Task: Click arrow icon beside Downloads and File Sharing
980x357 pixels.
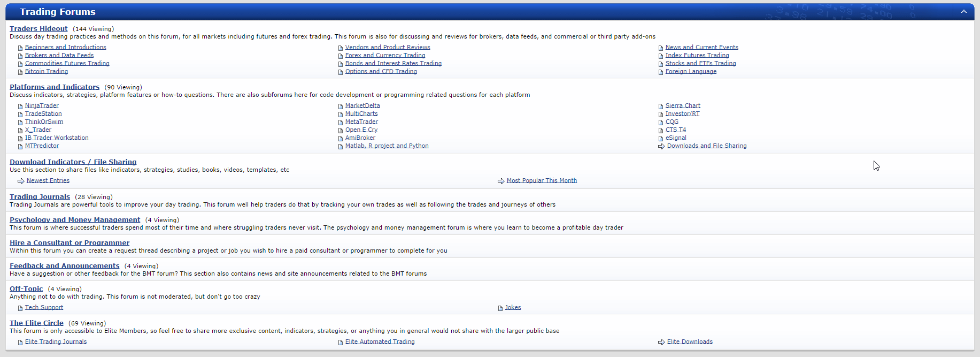Action: (661, 146)
